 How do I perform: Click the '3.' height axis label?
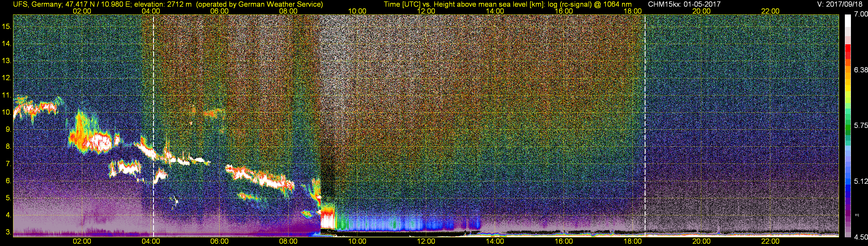8,232
